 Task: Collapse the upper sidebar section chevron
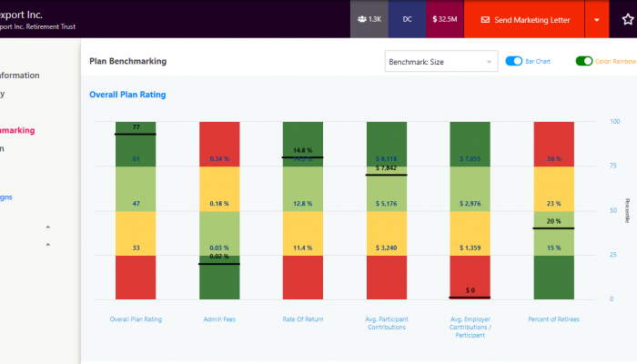(x=47, y=227)
